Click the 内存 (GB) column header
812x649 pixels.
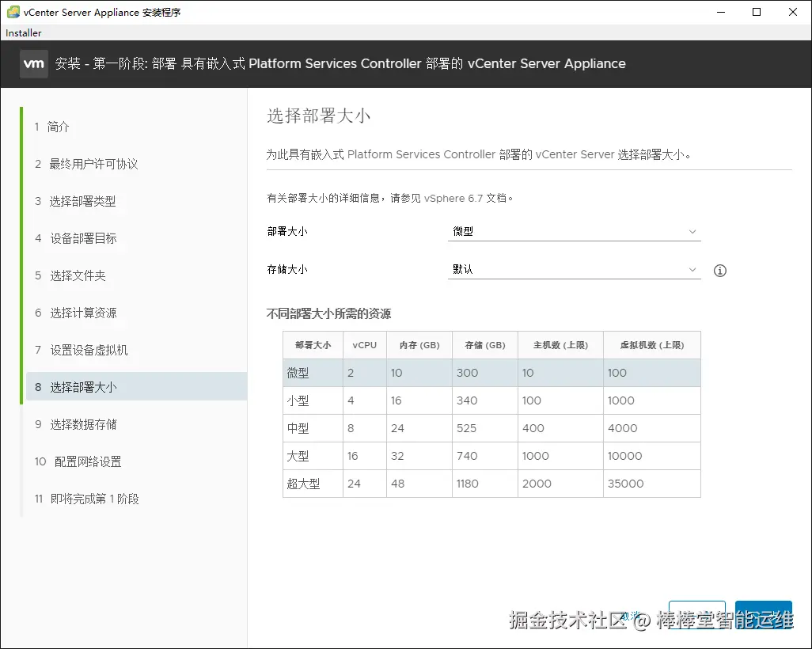[419, 345]
